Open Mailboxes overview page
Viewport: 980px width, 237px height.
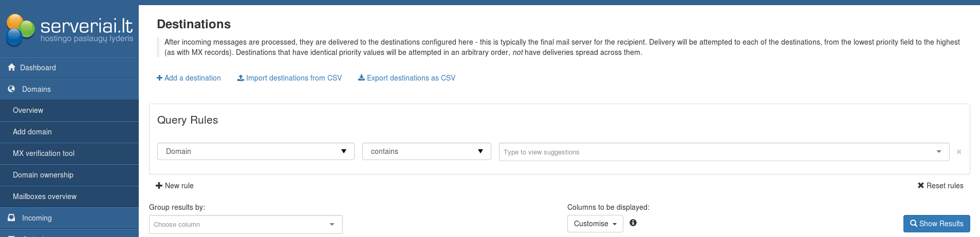pyautogui.click(x=45, y=196)
